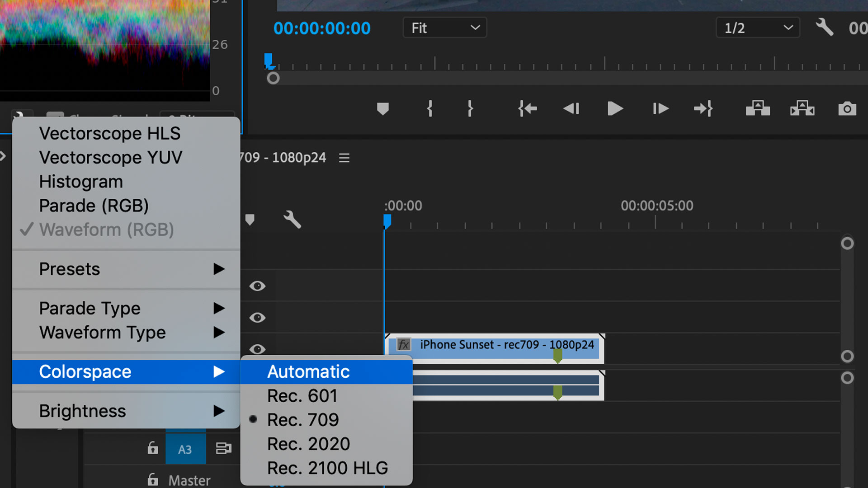Select Rec. 2100 HLG colorspace

click(327, 468)
